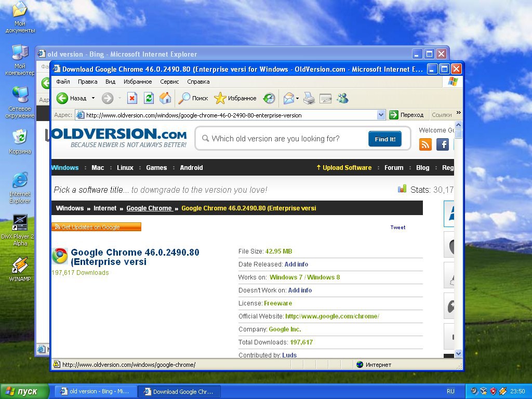Open the Messenger people icon
This screenshot has height=399, width=532.
pyautogui.click(x=342, y=98)
